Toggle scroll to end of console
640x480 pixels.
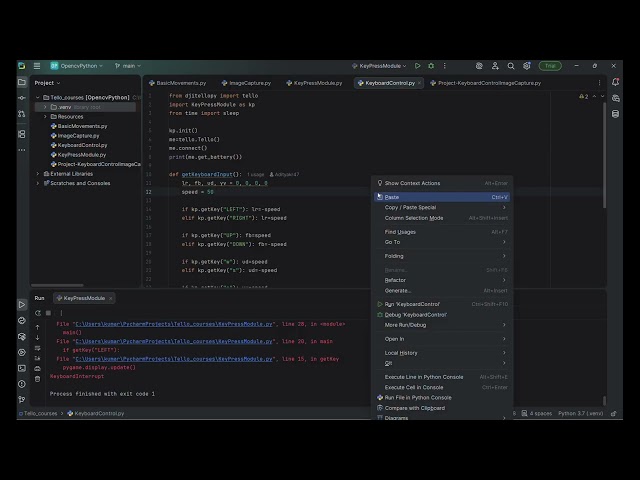[38, 358]
